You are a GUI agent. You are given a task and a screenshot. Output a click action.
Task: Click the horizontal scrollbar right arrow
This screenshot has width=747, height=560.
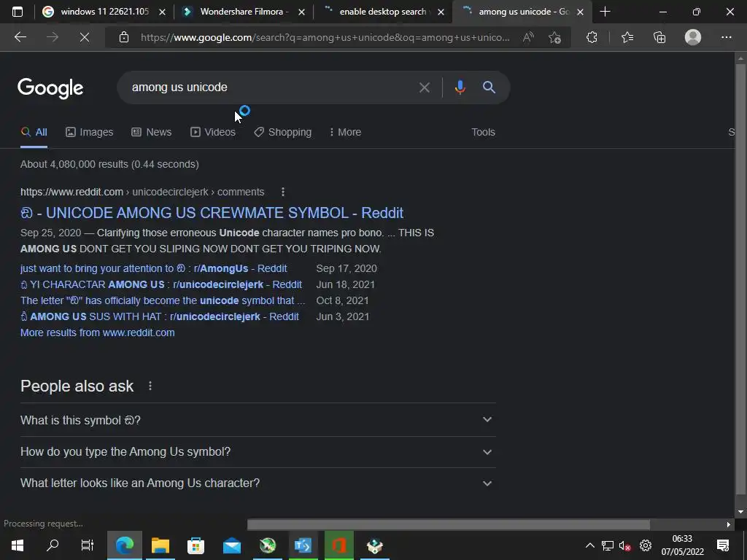coord(729,524)
